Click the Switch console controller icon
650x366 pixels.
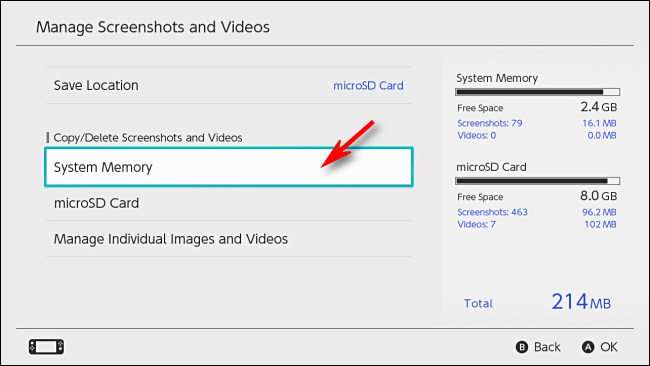pos(46,347)
